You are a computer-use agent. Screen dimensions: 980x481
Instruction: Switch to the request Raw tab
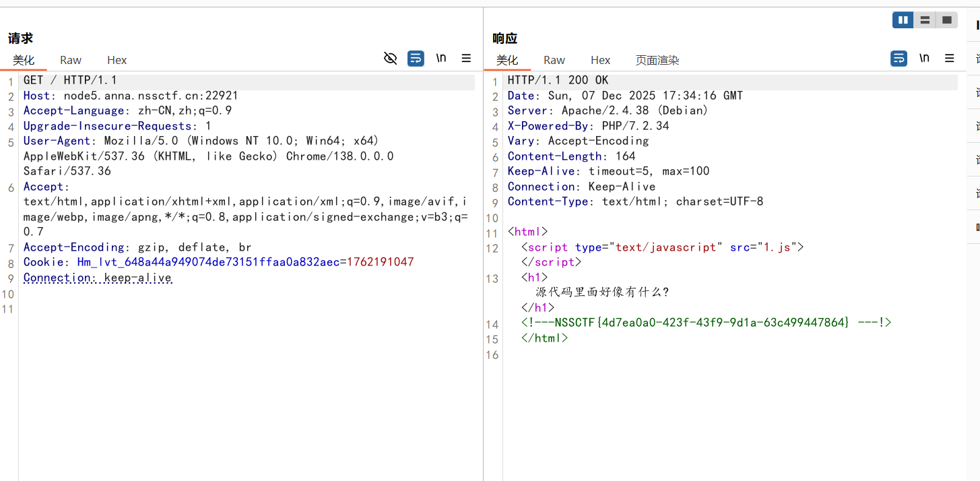point(71,60)
